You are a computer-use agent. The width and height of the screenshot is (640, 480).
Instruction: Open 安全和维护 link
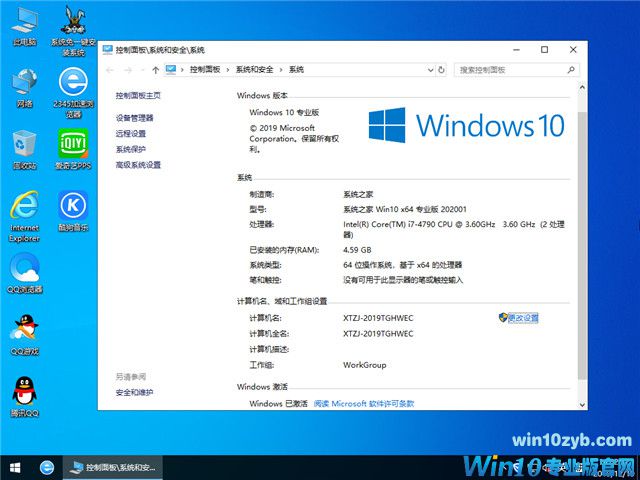pyautogui.click(x=134, y=393)
